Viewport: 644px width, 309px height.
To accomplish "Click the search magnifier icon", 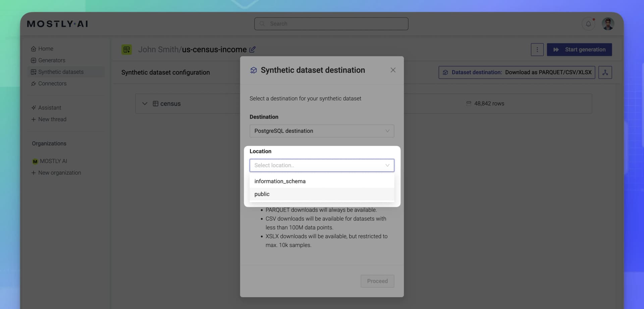I will tap(262, 24).
